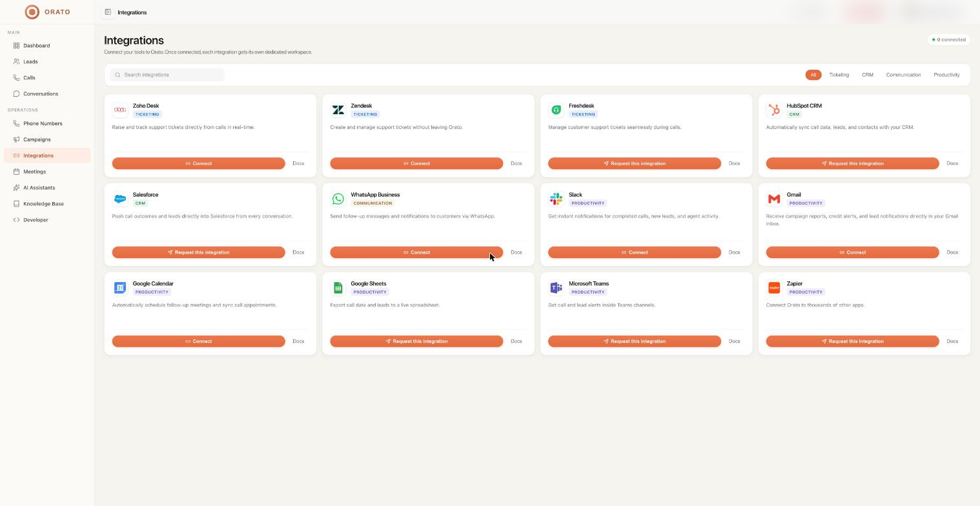
Task: Open Dashboard from the sidebar
Action: coord(47,46)
